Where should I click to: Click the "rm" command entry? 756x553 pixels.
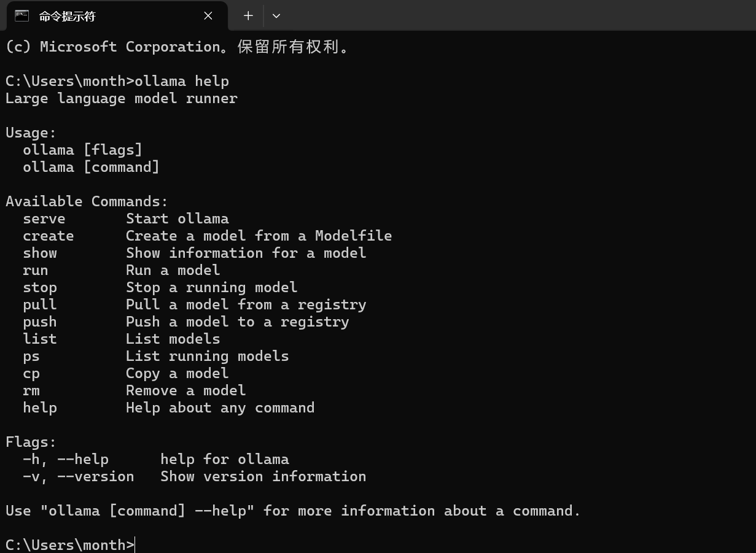(x=31, y=390)
